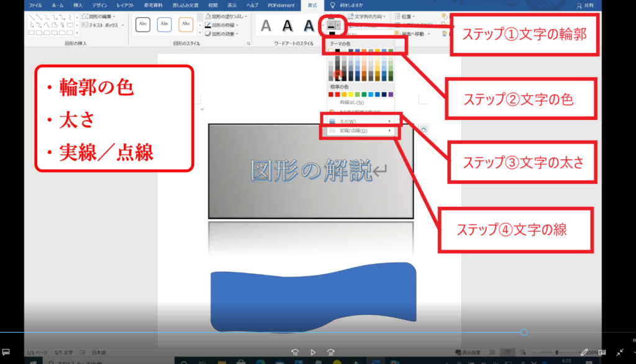The image size is (636, 364).
Task: Click the 図形の塗りつぶし paint bucket icon
Action: (x=208, y=16)
